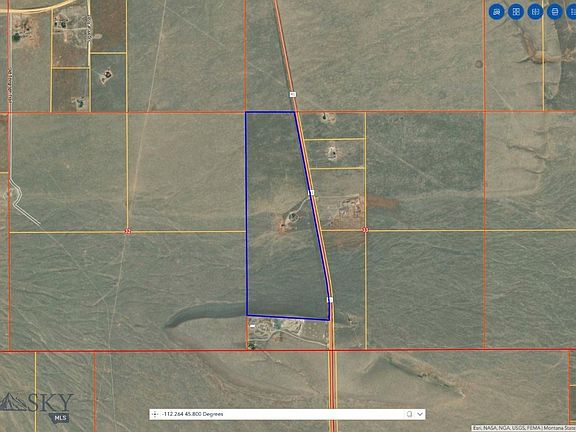Expand the coordinate format dropdown chevron
Screen dimensions: 576x432
tap(420, 414)
